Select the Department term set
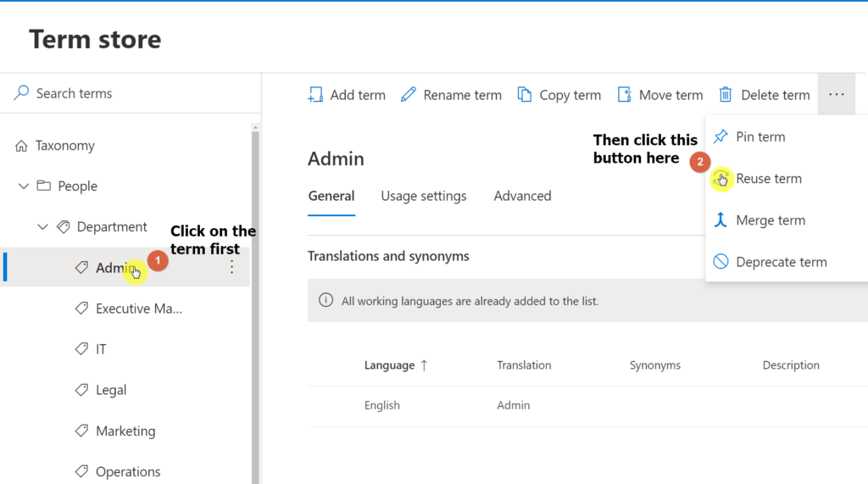The image size is (868, 484). click(112, 227)
